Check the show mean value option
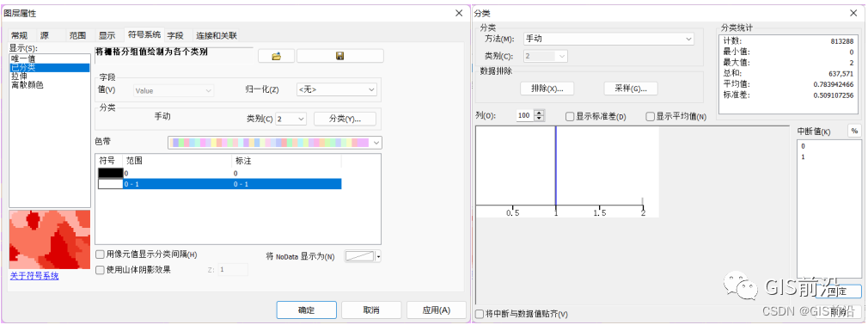The image size is (868, 325). pos(651,117)
